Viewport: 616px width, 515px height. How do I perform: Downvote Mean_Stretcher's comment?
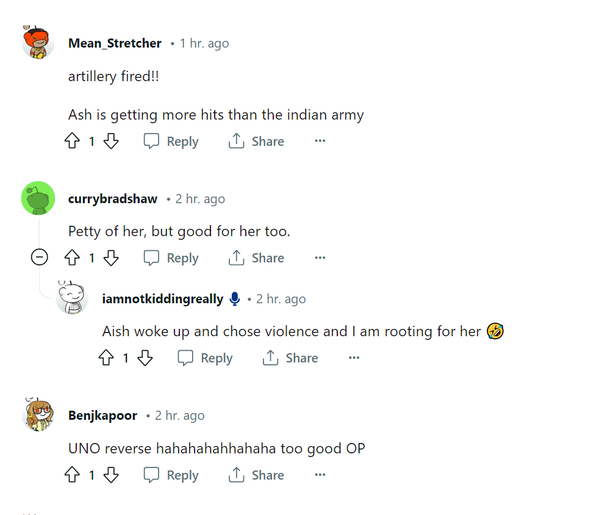pyautogui.click(x=111, y=142)
